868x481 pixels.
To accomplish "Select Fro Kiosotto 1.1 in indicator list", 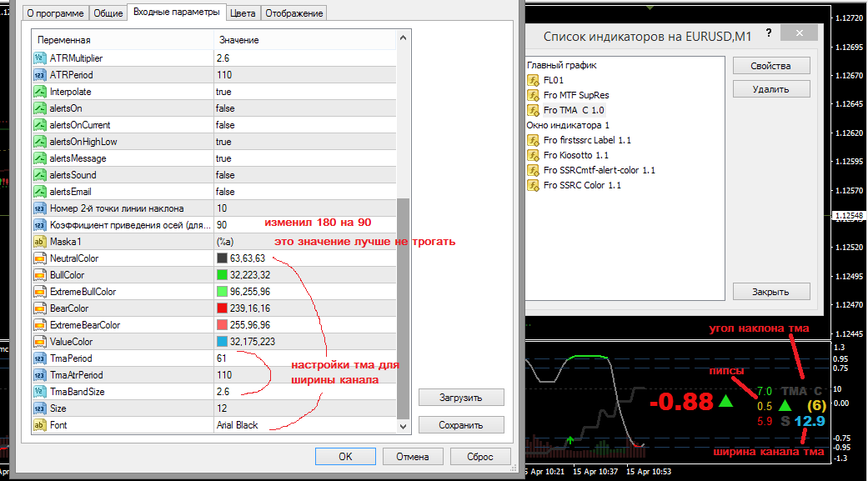I will [575, 155].
